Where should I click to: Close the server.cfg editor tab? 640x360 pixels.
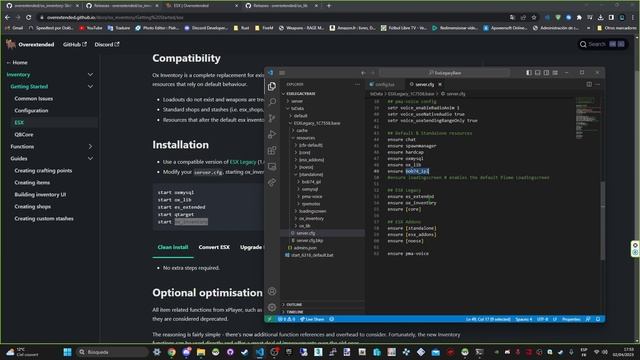[440, 84]
